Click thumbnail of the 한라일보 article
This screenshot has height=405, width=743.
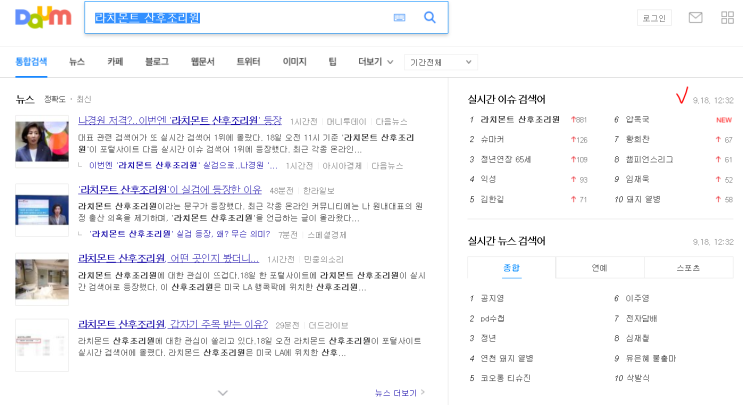42,210
